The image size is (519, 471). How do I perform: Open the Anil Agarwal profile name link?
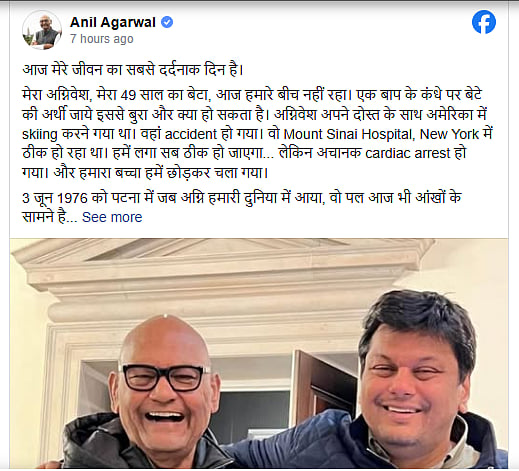click(113, 22)
